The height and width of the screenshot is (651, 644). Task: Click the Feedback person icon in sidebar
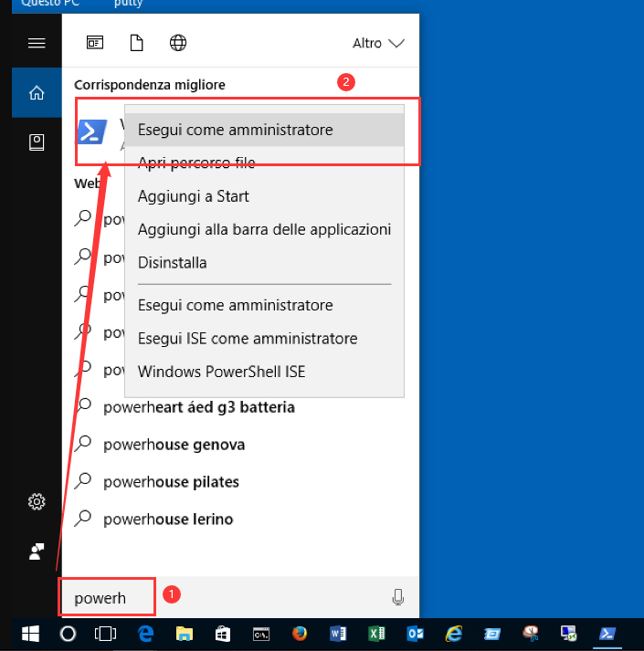(37, 551)
